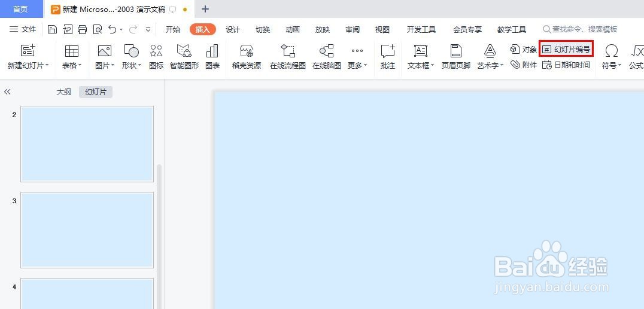Click the Redo arrow
Viewport: 644px width, 309px height.
tap(133, 29)
